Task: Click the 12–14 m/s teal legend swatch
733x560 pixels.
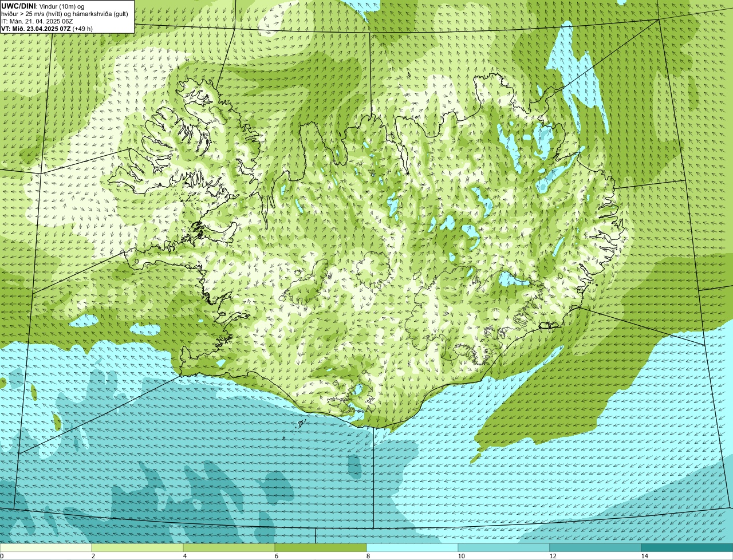Action: tap(596, 547)
